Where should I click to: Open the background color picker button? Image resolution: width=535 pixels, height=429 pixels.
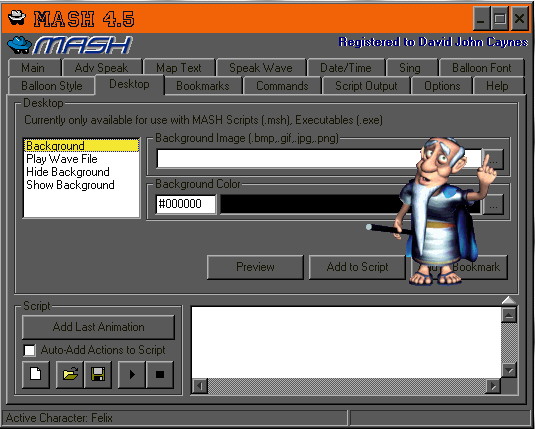(x=494, y=204)
